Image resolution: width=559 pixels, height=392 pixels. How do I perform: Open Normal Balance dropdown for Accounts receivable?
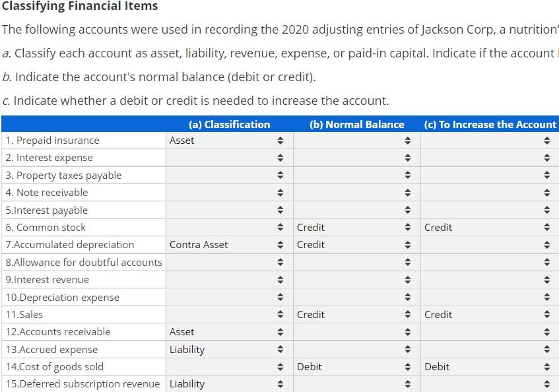coord(356,332)
